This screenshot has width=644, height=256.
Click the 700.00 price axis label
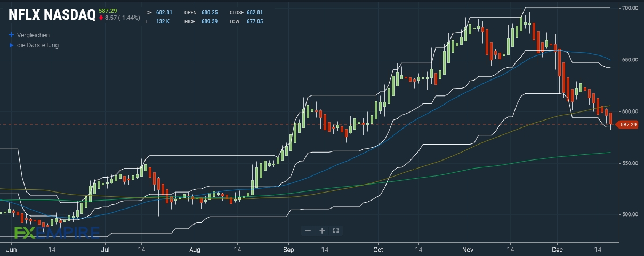630,9
